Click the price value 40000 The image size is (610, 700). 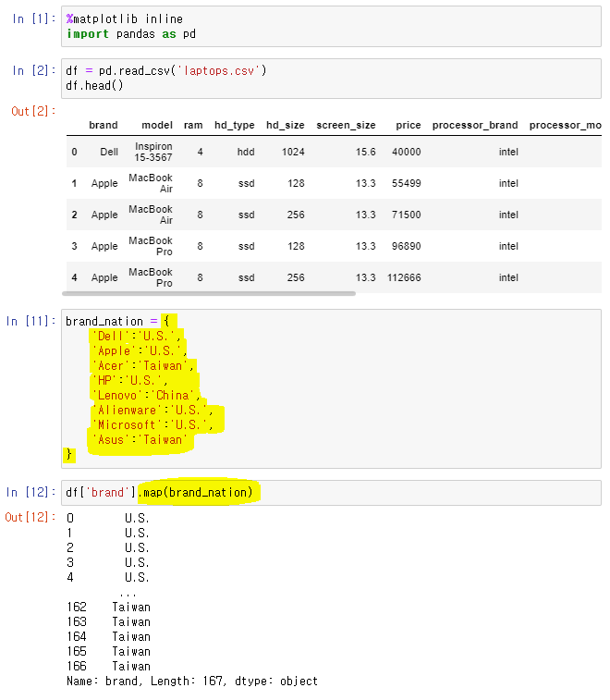[x=406, y=152]
